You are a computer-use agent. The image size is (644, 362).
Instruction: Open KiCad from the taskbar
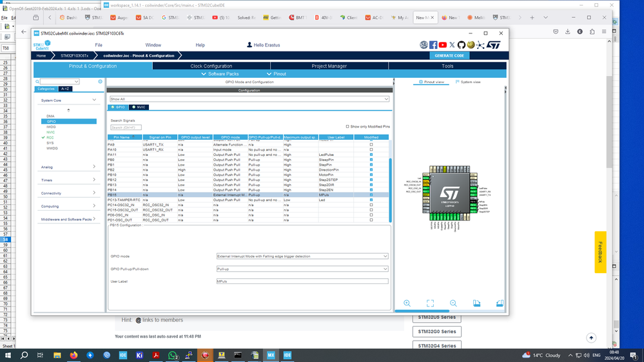(x=139, y=355)
